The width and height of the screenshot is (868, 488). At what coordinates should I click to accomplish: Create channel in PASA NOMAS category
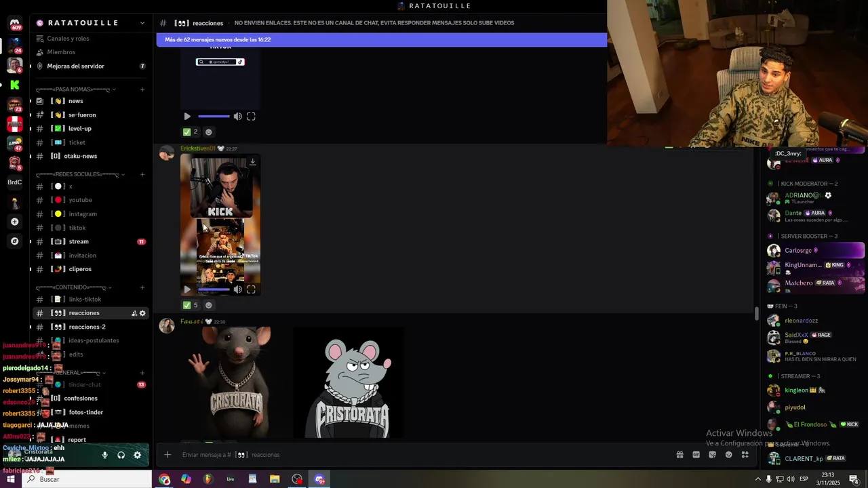[x=142, y=89]
